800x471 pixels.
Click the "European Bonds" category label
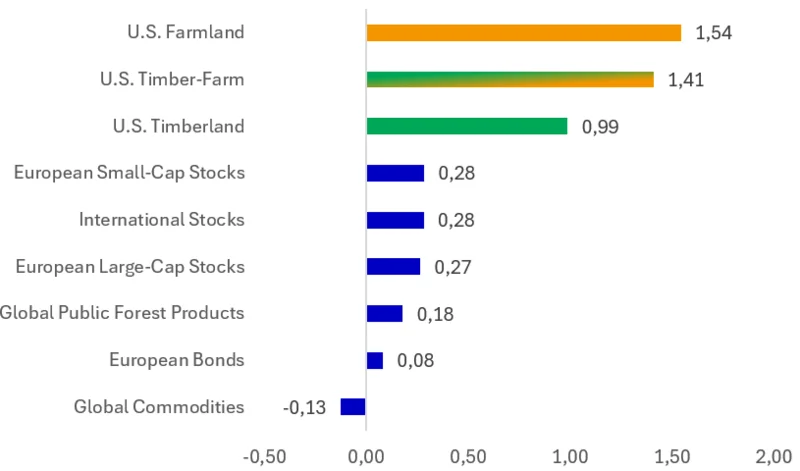tap(176, 359)
